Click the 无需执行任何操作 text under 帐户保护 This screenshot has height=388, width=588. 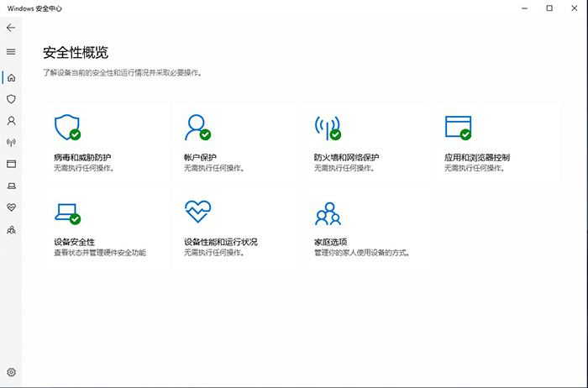tap(213, 168)
